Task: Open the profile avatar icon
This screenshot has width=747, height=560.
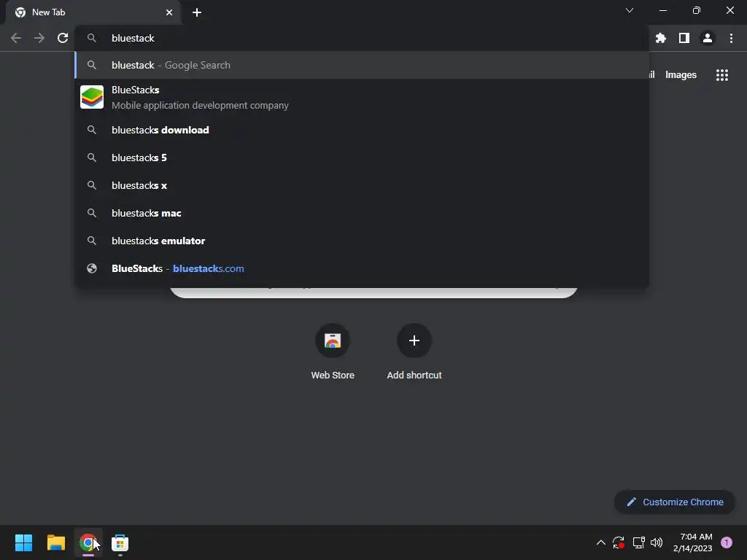Action: (x=707, y=38)
